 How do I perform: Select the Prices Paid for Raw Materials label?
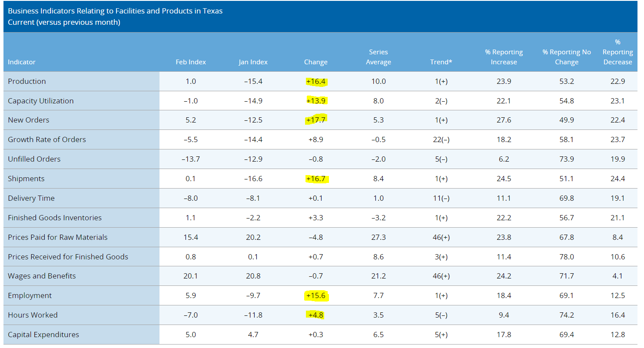58,237
